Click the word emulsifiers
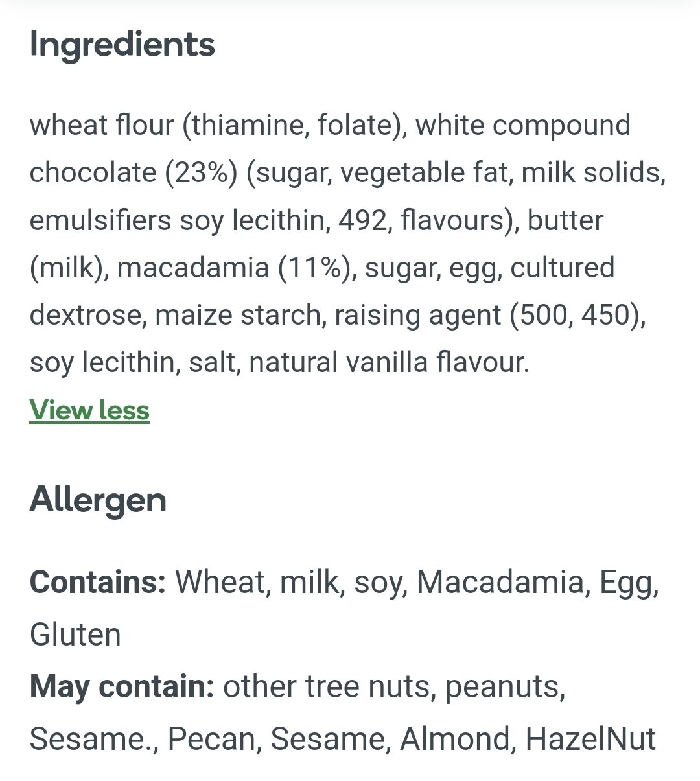 pos(100,220)
